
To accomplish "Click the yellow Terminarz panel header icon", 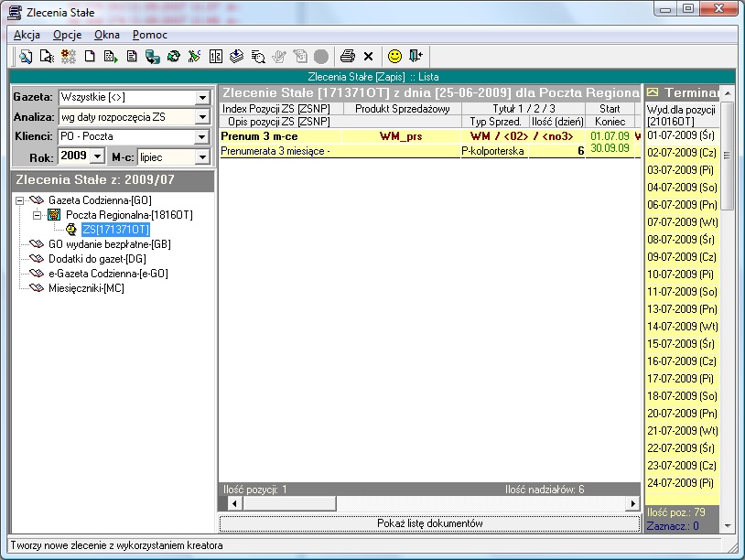I will pos(653,92).
